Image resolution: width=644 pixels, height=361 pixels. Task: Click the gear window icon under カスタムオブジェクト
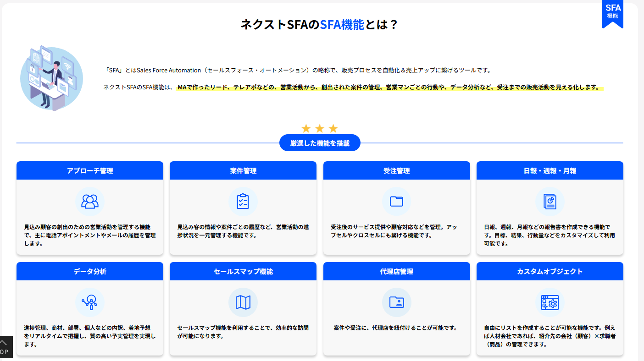(x=550, y=302)
